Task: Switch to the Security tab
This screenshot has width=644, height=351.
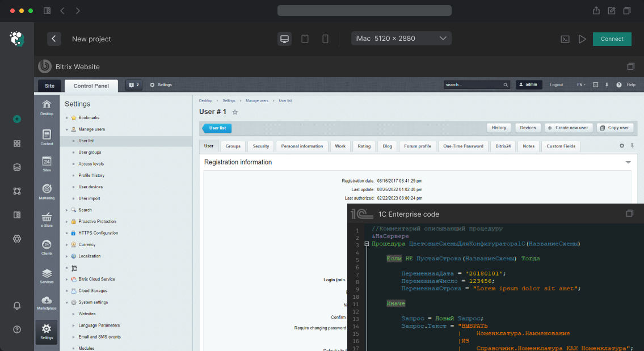Action: 261,146
